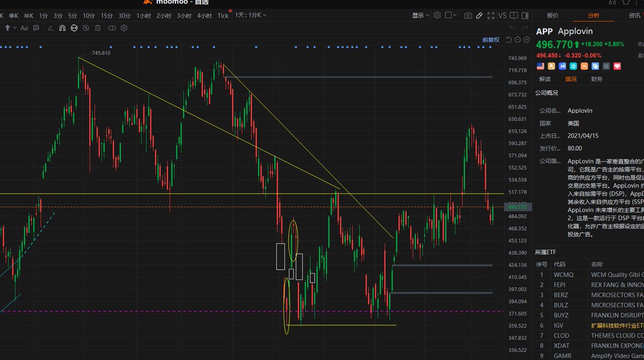Expand the arrow shape dropdown
This screenshot has height=360, width=644.
click(x=15, y=28)
